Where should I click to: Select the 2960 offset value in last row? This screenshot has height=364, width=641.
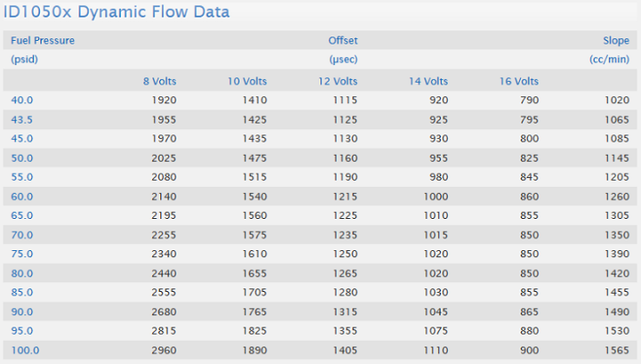[164, 350]
